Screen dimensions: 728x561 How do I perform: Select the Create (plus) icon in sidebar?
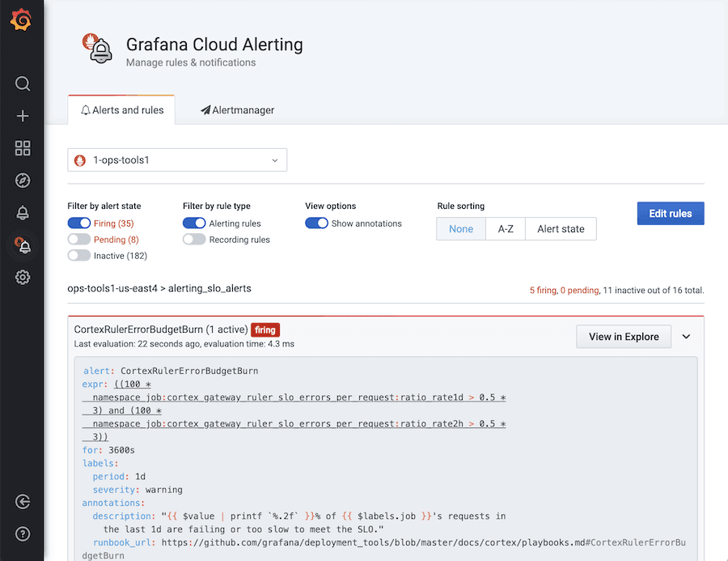[22, 116]
